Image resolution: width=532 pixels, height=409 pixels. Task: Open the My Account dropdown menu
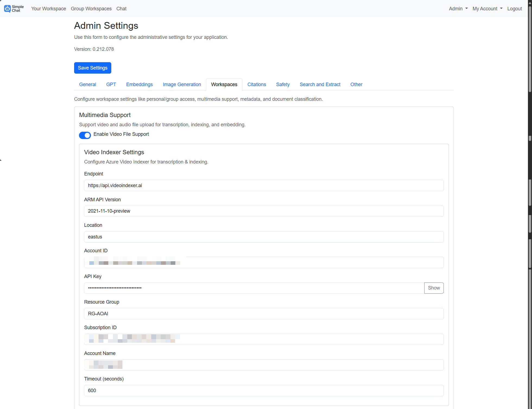(487, 8)
